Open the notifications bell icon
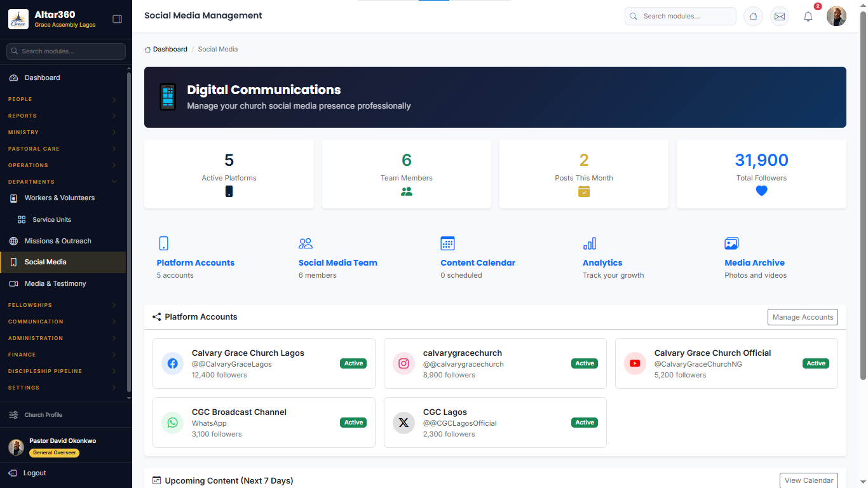The height and width of the screenshot is (488, 868). (808, 17)
